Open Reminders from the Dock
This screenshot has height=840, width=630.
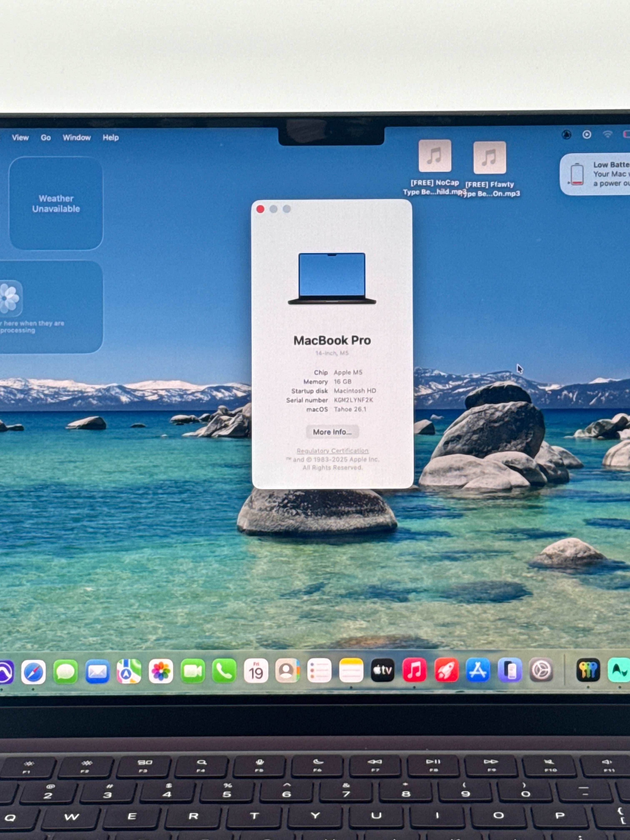pyautogui.click(x=319, y=671)
